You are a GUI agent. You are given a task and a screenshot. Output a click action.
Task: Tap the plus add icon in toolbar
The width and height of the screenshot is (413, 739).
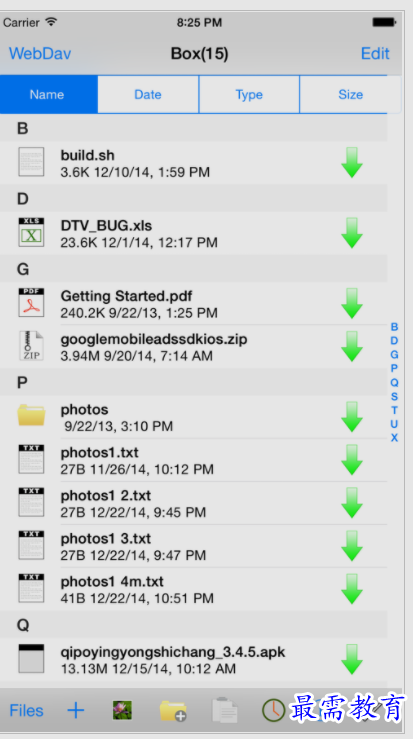pyautogui.click(x=75, y=710)
